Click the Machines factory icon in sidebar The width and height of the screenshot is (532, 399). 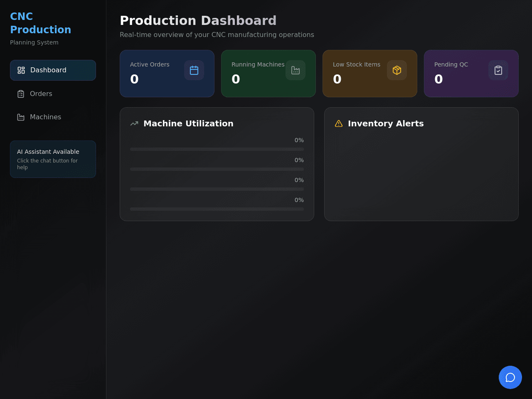(21, 117)
